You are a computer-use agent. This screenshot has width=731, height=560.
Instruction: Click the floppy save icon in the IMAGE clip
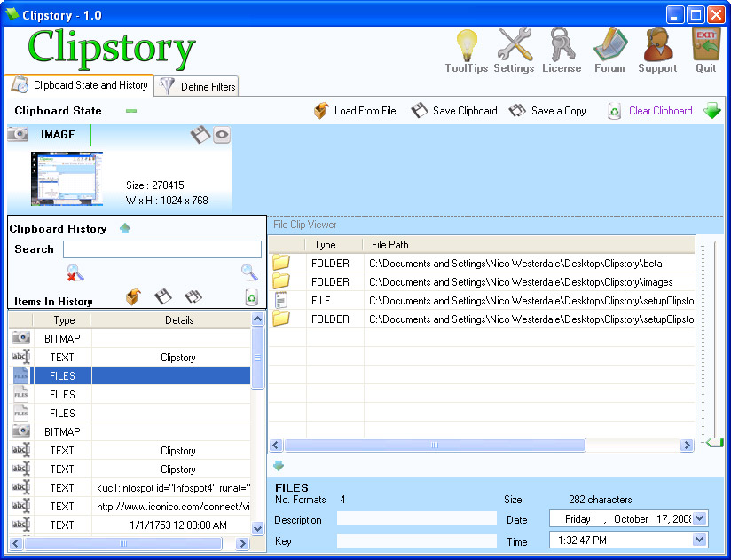coord(200,135)
